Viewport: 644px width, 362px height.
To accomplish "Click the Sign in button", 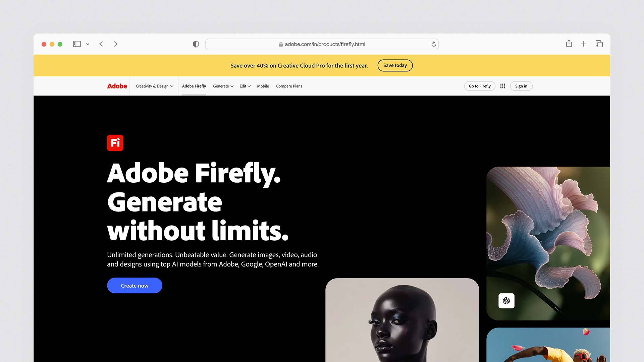I will 521,86.
